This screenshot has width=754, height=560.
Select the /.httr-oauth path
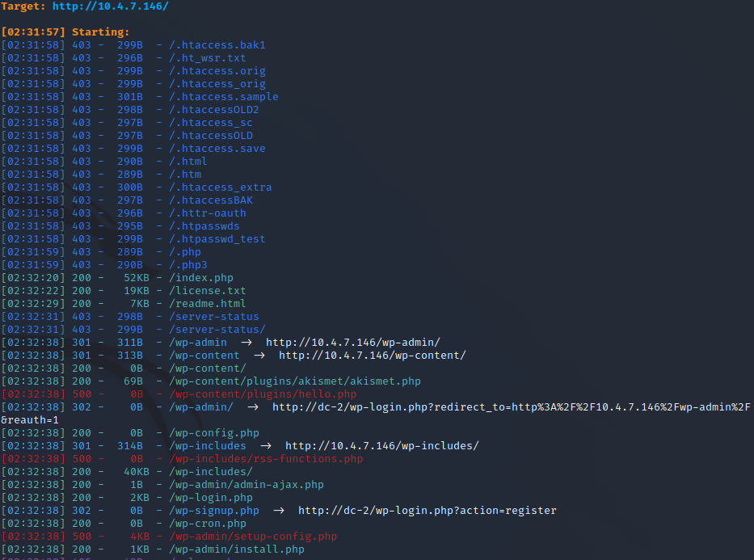(207, 213)
